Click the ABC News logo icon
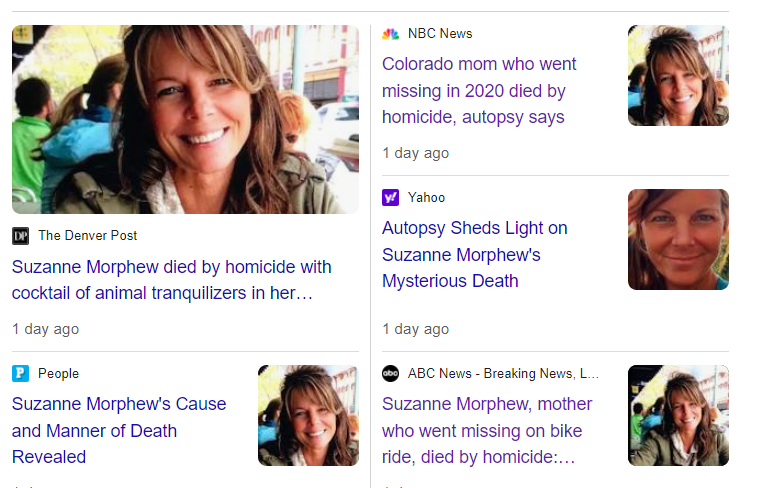758x488 pixels. tap(390, 374)
